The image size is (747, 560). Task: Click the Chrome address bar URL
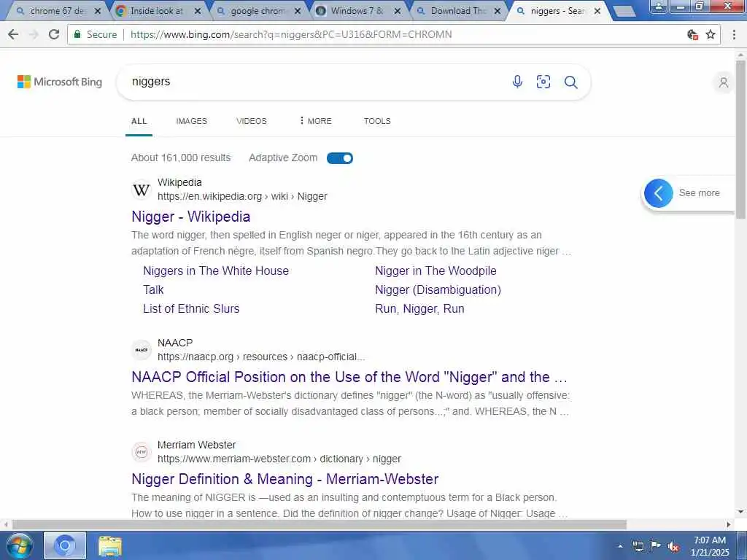pyautogui.click(x=290, y=34)
